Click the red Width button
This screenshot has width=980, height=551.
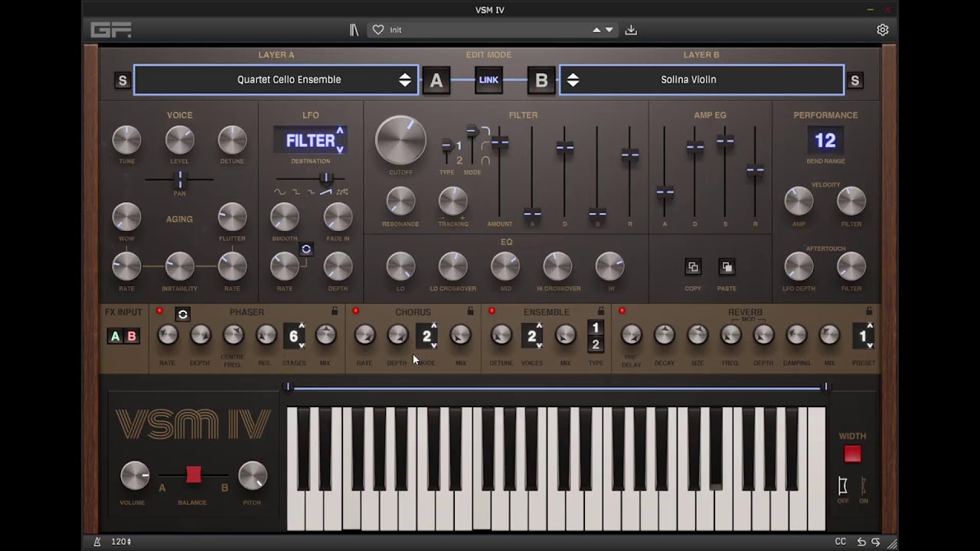pos(852,454)
